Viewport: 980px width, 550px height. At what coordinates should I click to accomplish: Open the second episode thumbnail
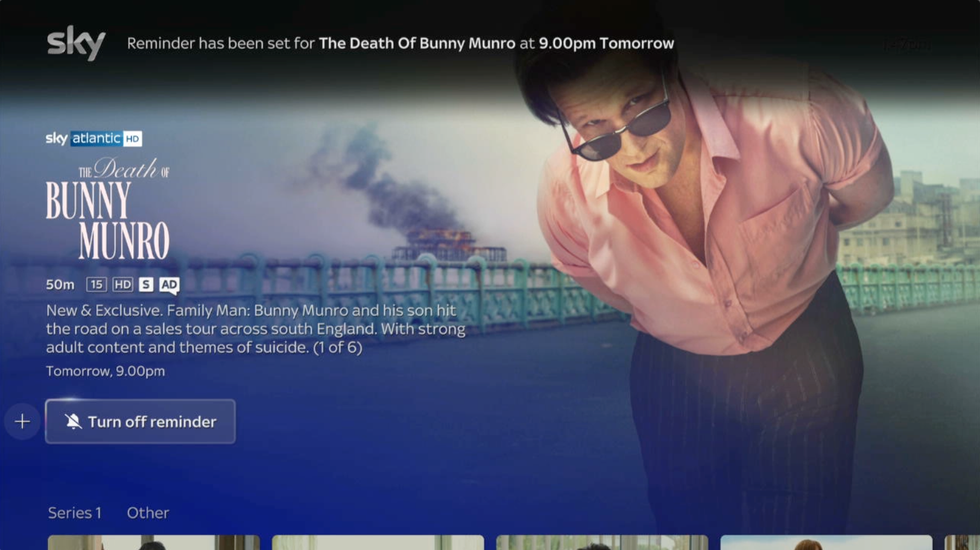(x=378, y=542)
